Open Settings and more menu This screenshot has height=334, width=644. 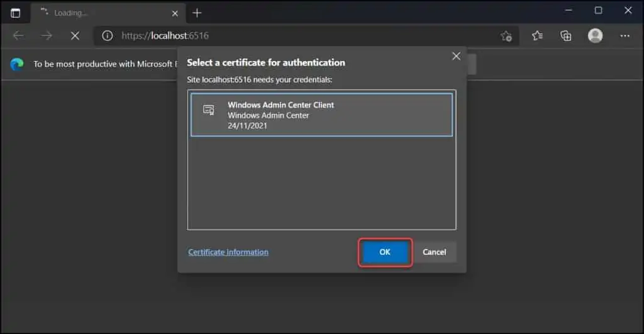pyautogui.click(x=625, y=36)
